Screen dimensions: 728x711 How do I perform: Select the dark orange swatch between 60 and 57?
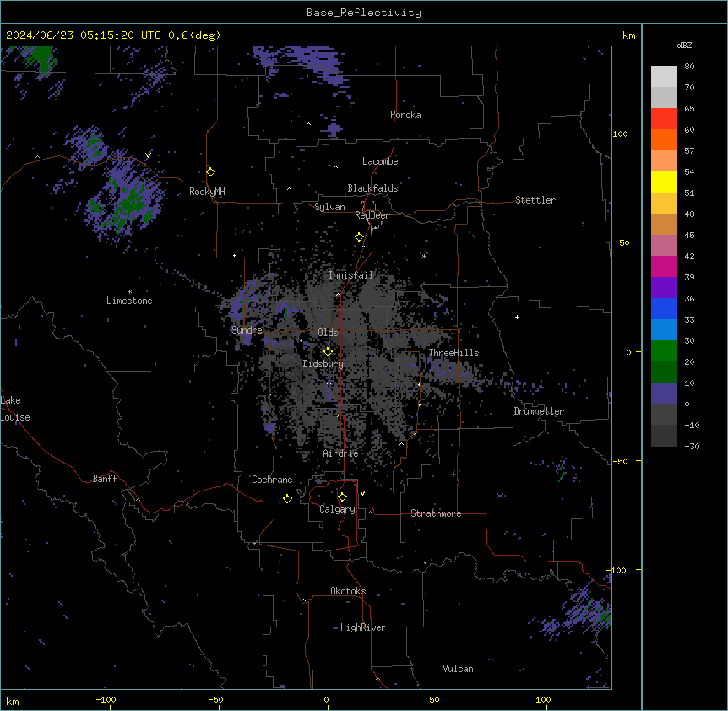click(664, 139)
